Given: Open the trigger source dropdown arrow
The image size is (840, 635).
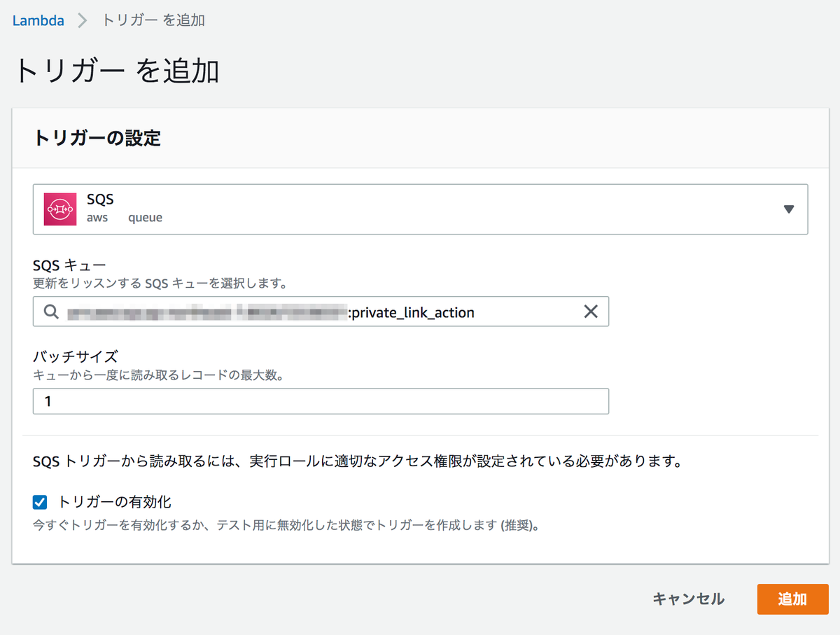Looking at the screenshot, I should pos(790,208).
